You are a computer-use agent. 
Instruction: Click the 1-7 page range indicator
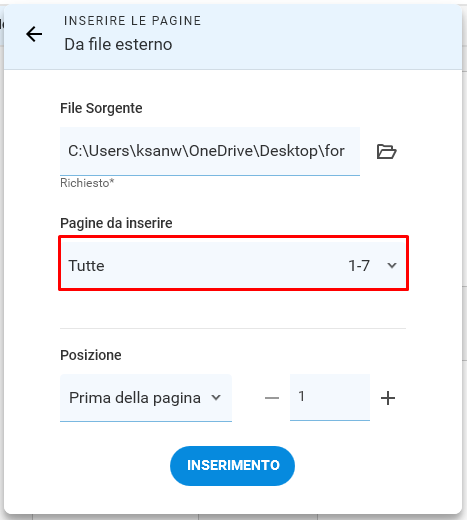pyautogui.click(x=359, y=266)
